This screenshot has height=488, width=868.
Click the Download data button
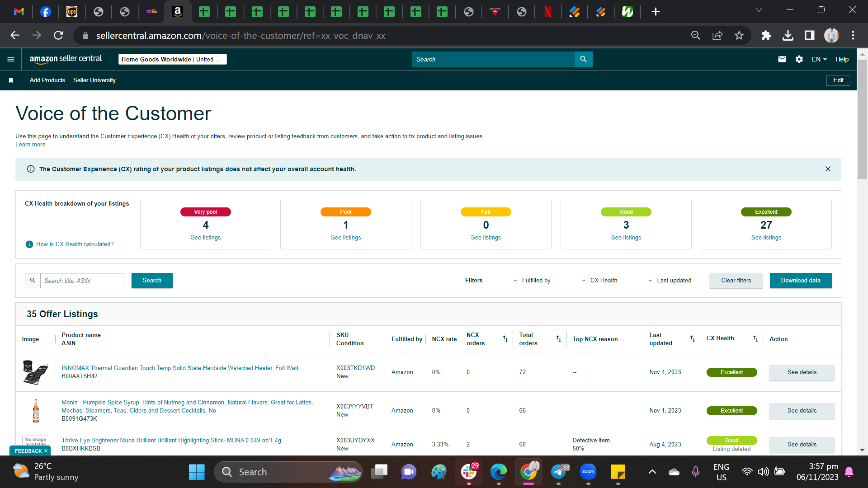[x=801, y=281]
